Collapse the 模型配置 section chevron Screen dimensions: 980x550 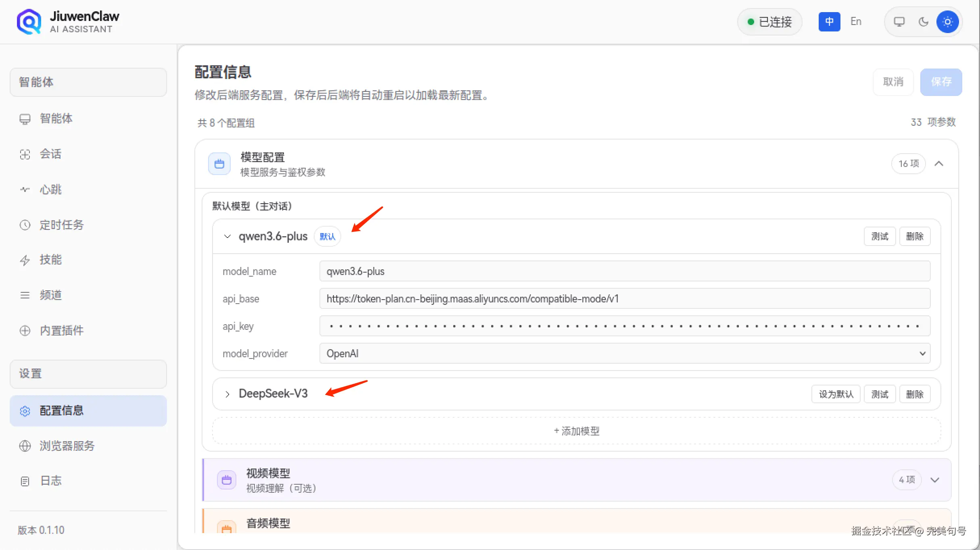point(939,164)
